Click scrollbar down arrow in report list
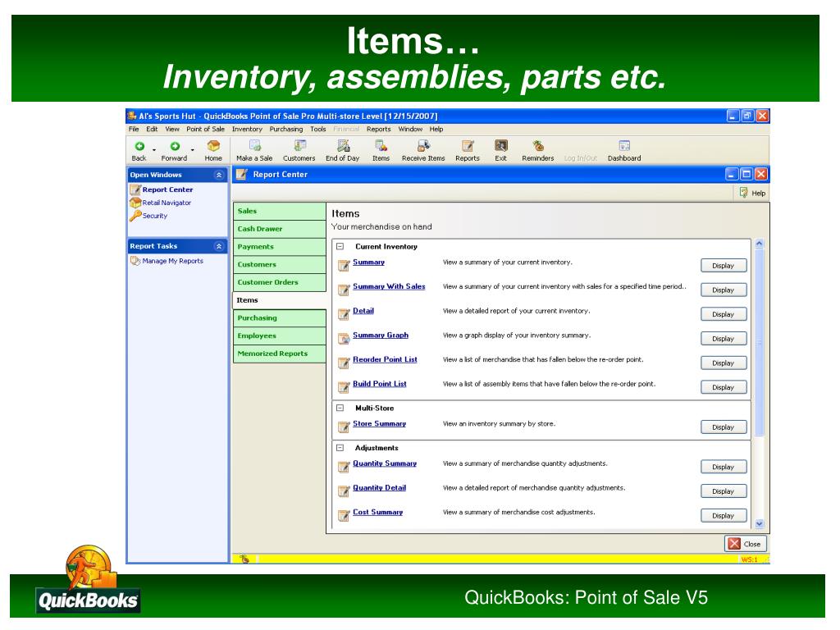840x630 pixels. [759, 523]
